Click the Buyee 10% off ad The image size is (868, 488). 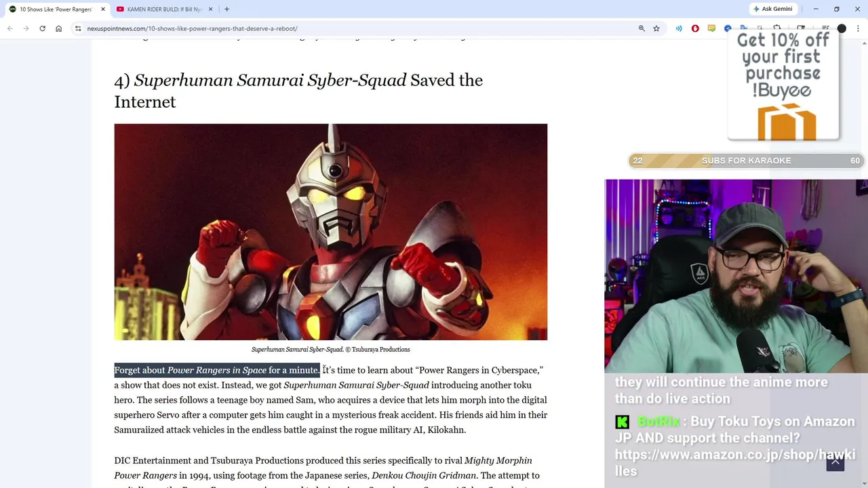click(x=783, y=86)
